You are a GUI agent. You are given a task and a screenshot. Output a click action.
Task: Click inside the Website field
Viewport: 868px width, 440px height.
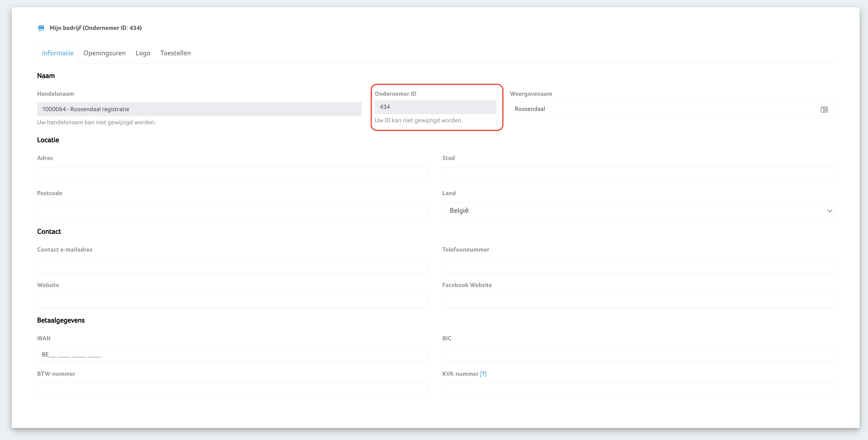coord(233,301)
